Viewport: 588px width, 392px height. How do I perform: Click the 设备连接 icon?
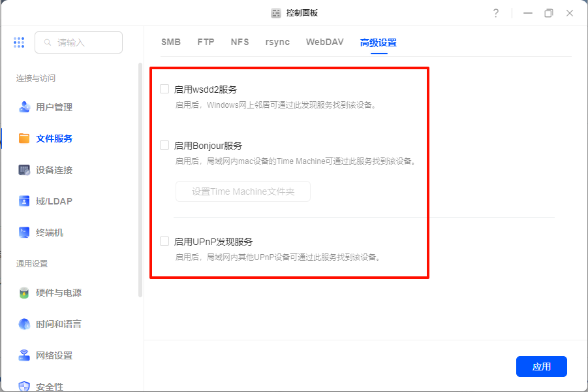coord(24,170)
